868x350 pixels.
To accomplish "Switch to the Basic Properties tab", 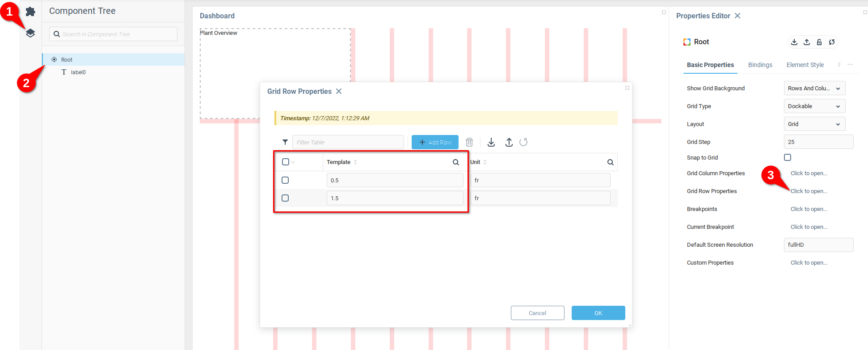I will [x=710, y=65].
